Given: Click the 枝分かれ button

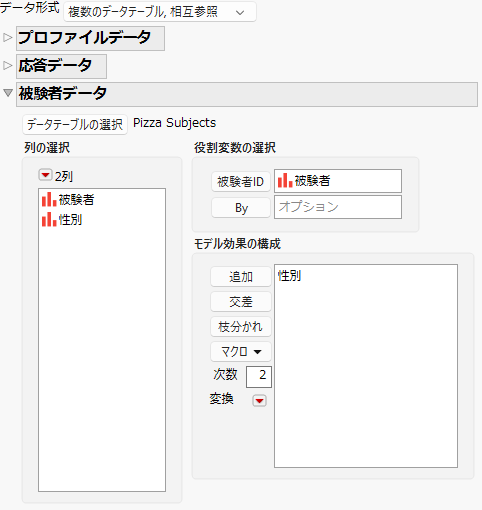Looking at the screenshot, I should point(241,327).
